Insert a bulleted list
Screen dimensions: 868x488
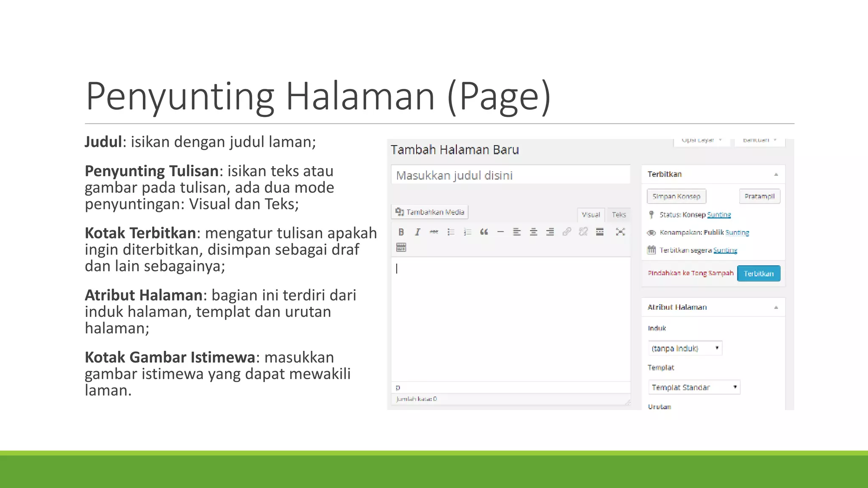pos(451,232)
